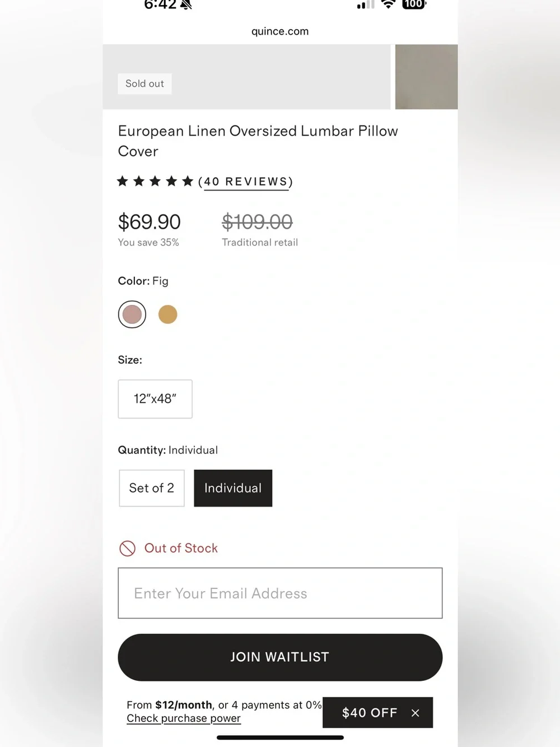Open the 40 Reviews link
Viewport: 560px width, 747px height.
click(246, 182)
